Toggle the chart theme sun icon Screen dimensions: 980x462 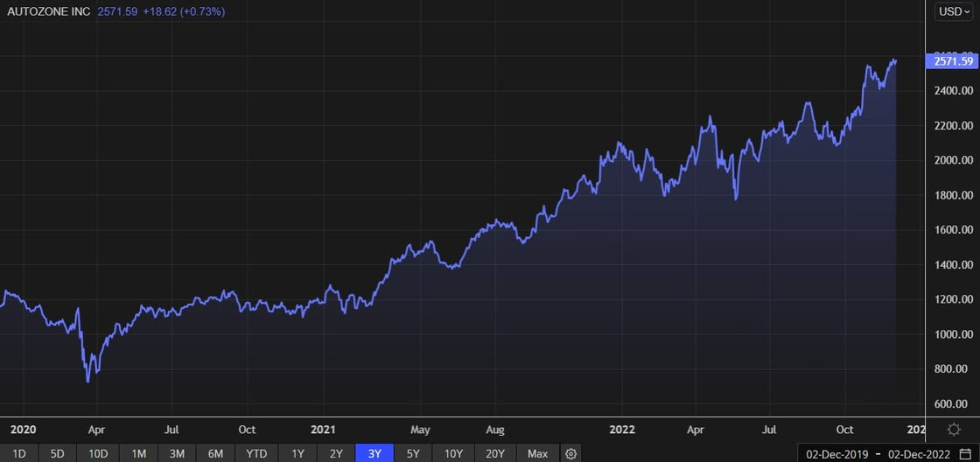coord(954,430)
